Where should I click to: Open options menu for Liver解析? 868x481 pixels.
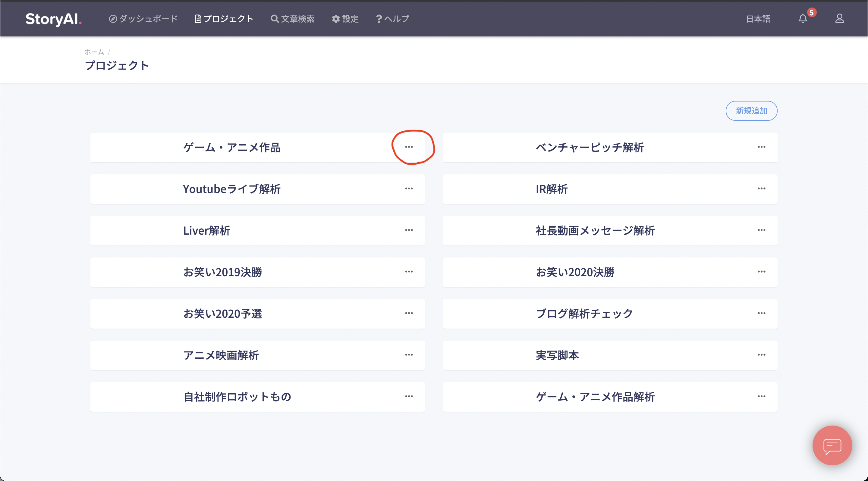pyautogui.click(x=409, y=230)
